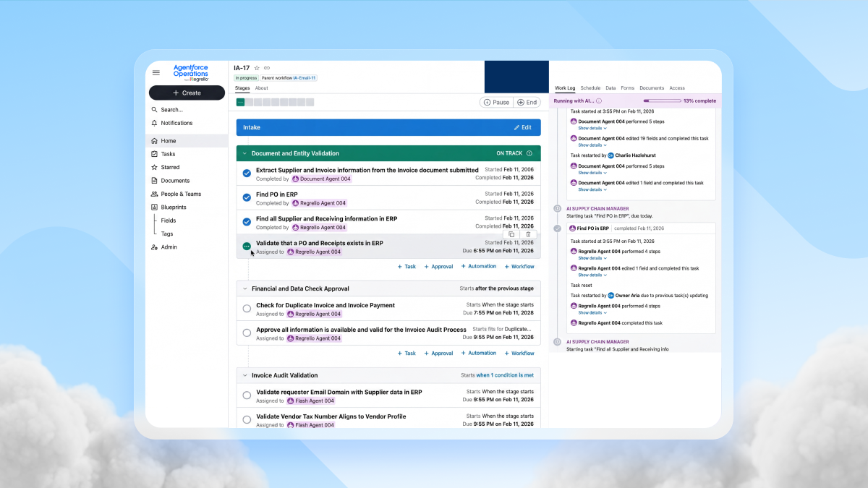Mark Validate requester Email Domain task circle
The height and width of the screenshot is (488, 868).
pyautogui.click(x=247, y=395)
